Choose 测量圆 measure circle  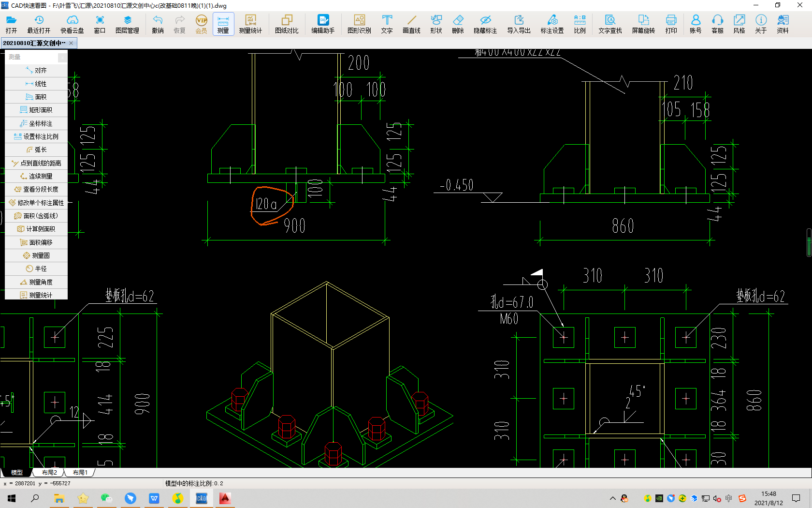coord(36,255)
